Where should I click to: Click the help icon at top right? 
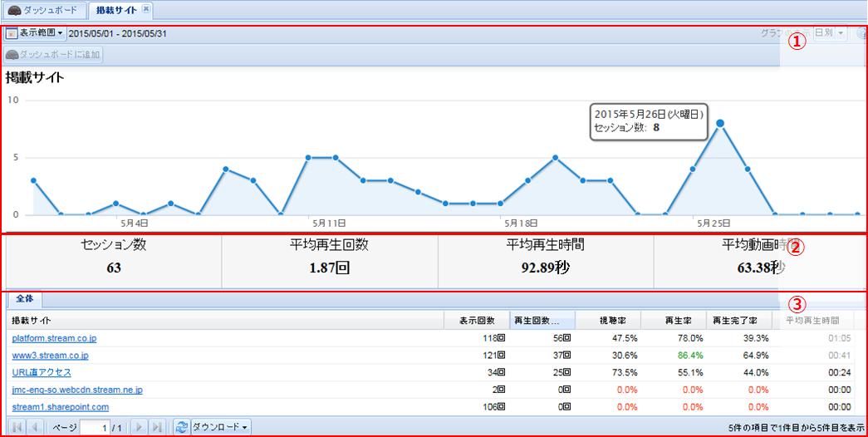coord(861,33)
